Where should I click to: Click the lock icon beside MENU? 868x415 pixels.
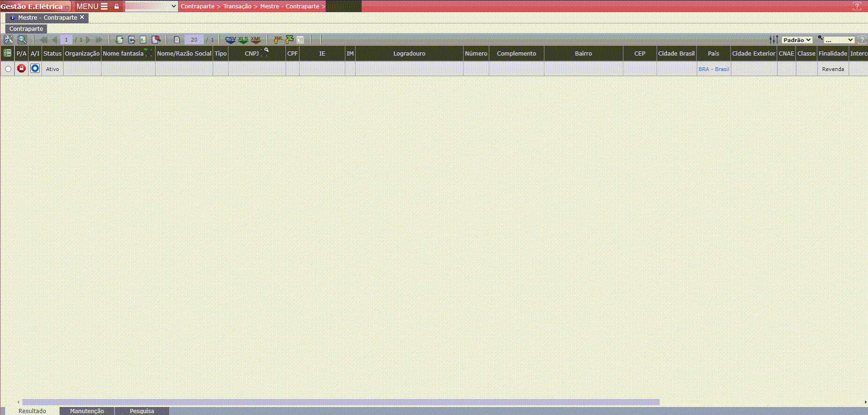pos(116,7)
